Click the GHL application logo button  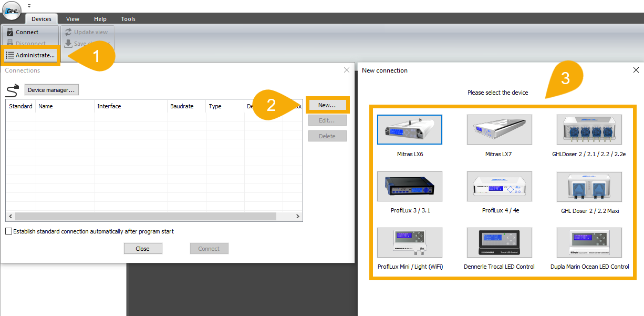pos(12,11)
